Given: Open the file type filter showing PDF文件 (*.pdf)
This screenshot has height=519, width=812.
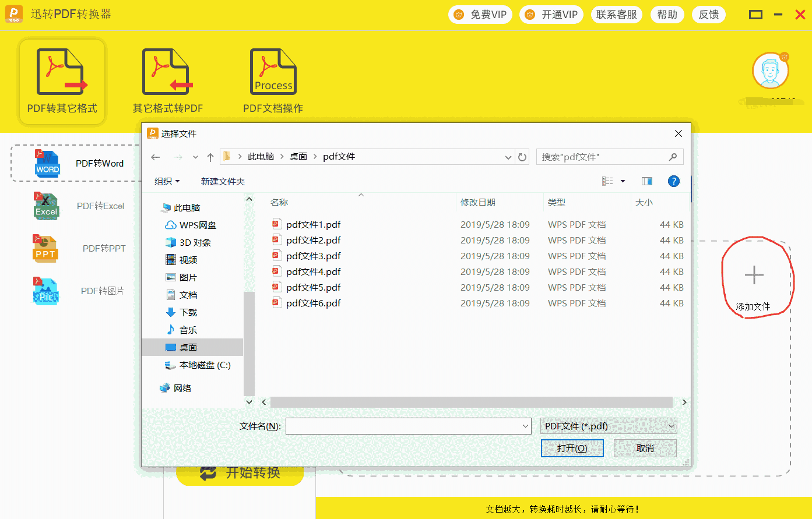Looking at the screenshot, I should (x=608, y=426).
